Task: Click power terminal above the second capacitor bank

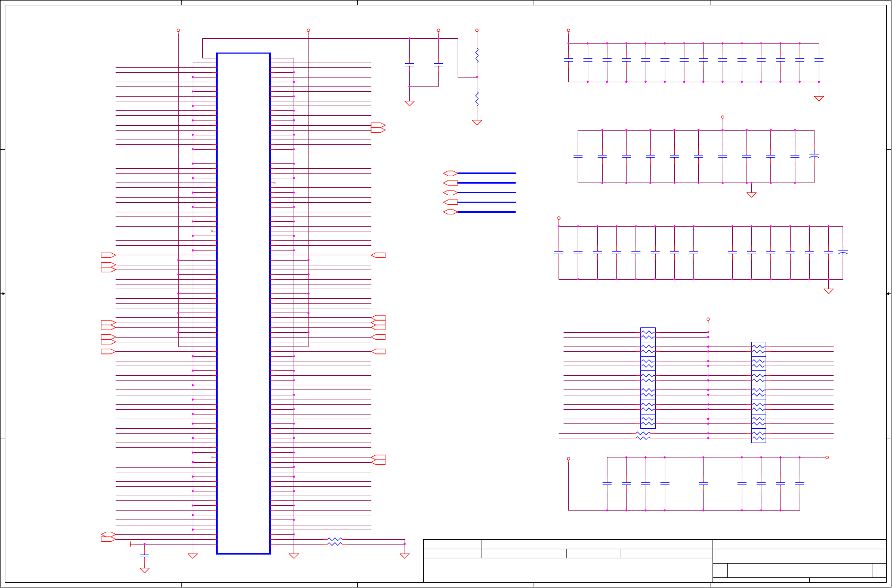Action: click(722, 117)
